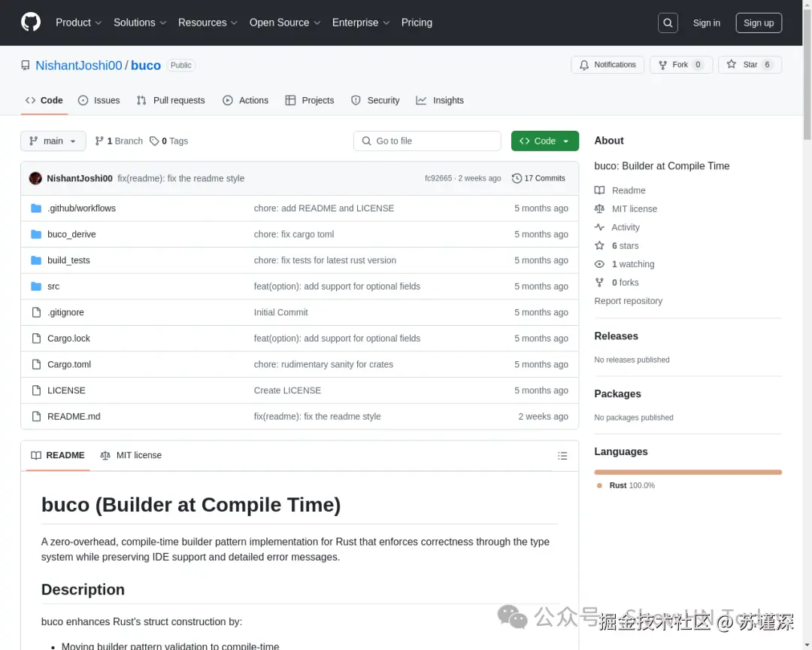Click the Code tab
Screen dimensions: 812x650
[x=44, y=100]
